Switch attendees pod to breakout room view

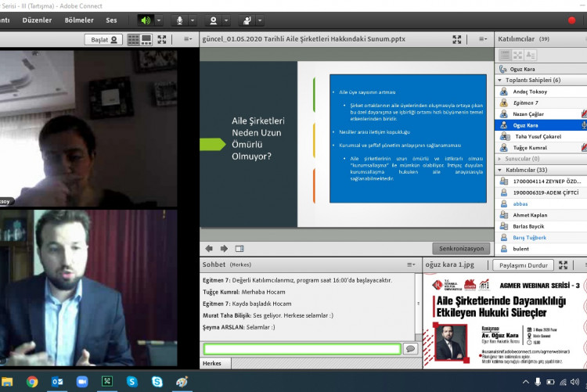click(x=518, y=55)
